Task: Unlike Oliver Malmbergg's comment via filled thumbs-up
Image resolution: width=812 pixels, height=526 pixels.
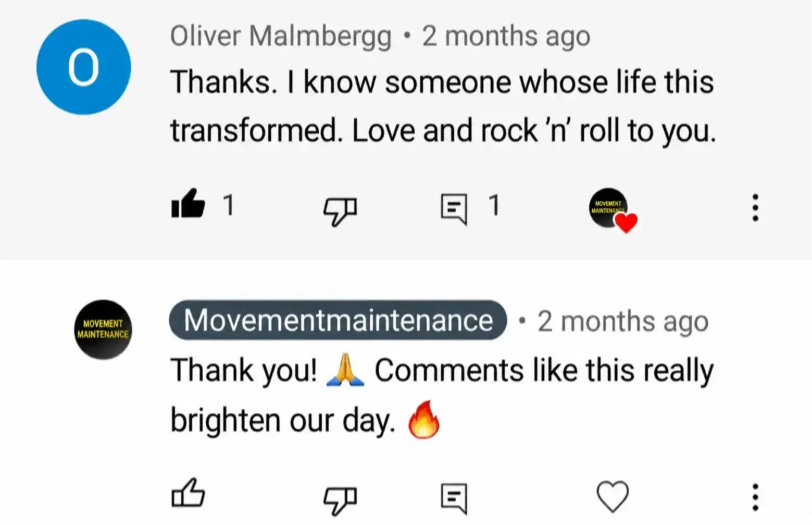Action: (x=188, y=203)
